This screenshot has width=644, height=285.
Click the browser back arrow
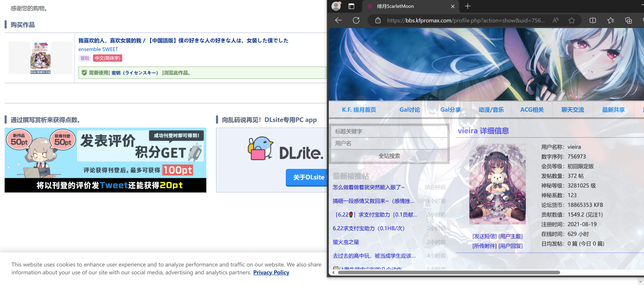tap(338, 20)
